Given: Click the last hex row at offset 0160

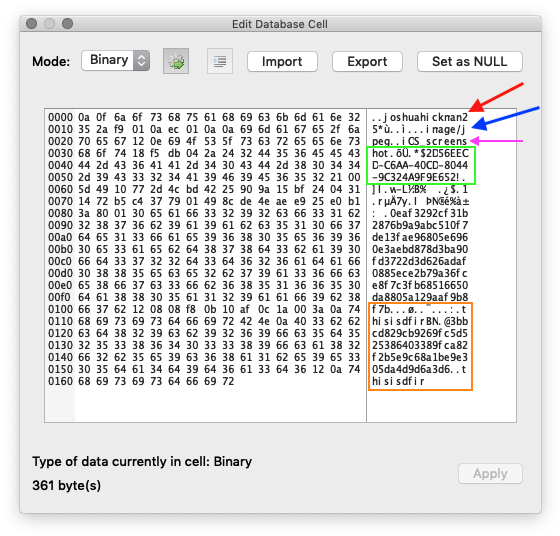Looking at the screenshot, I should tap(141, 381).
